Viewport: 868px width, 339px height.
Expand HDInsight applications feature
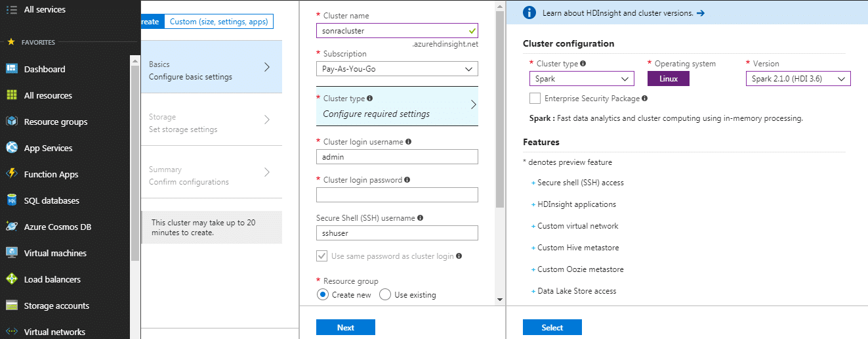point(573,204)
